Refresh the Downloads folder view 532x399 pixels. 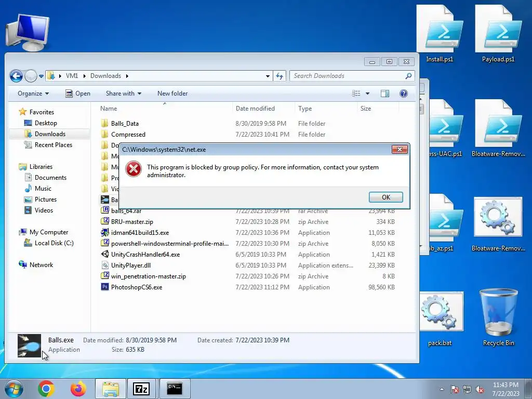[280, 76]
